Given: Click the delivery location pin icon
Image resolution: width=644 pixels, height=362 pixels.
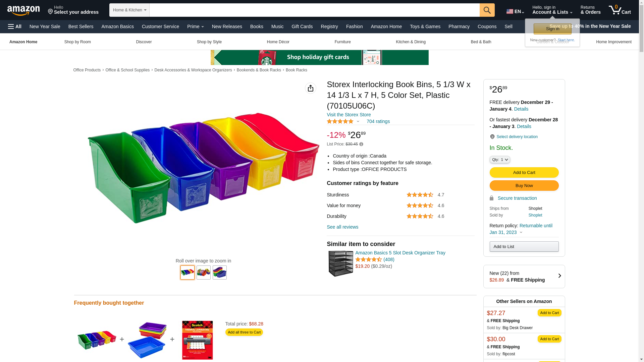Looking at the screenshot, I should point(492,137).
